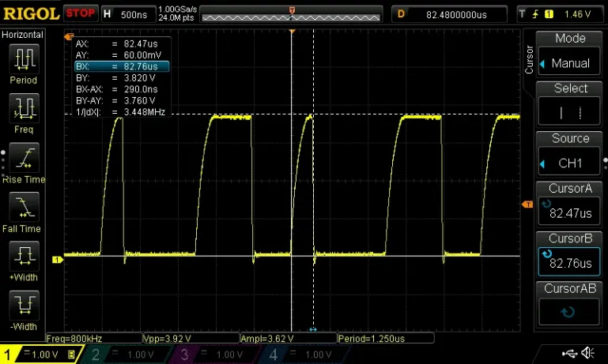Click the trigger level 1.46 V readout
Screen dimensions: 608x364
577,14
